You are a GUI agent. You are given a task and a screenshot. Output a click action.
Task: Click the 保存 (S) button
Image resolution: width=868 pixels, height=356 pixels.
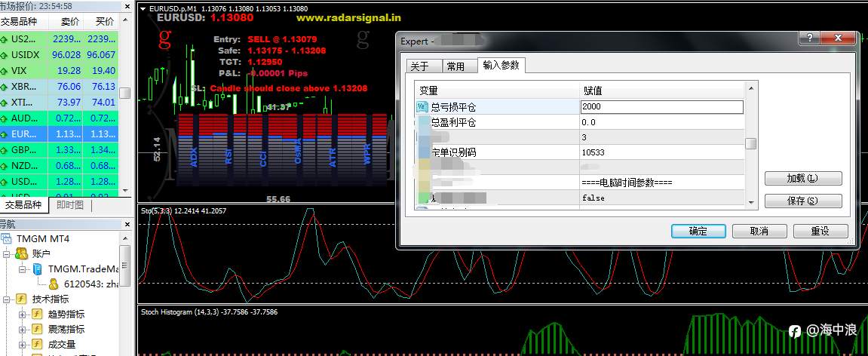tap(803, 201)
